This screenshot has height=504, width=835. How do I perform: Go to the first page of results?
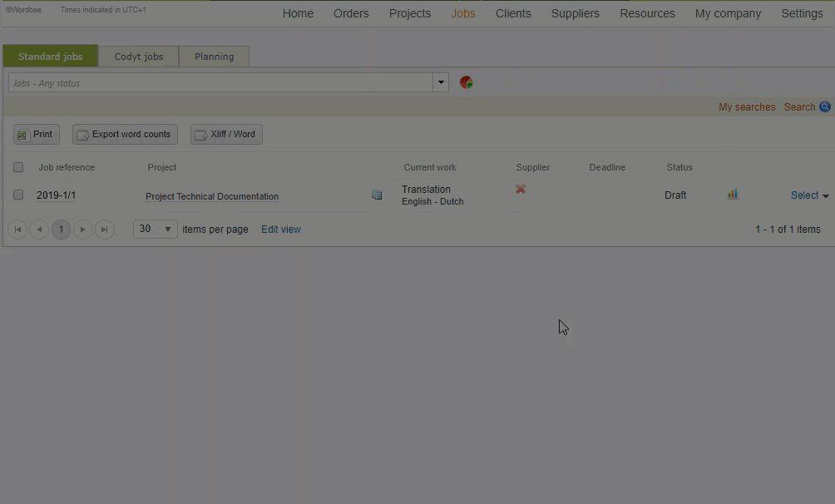click(x=17, y=230)
